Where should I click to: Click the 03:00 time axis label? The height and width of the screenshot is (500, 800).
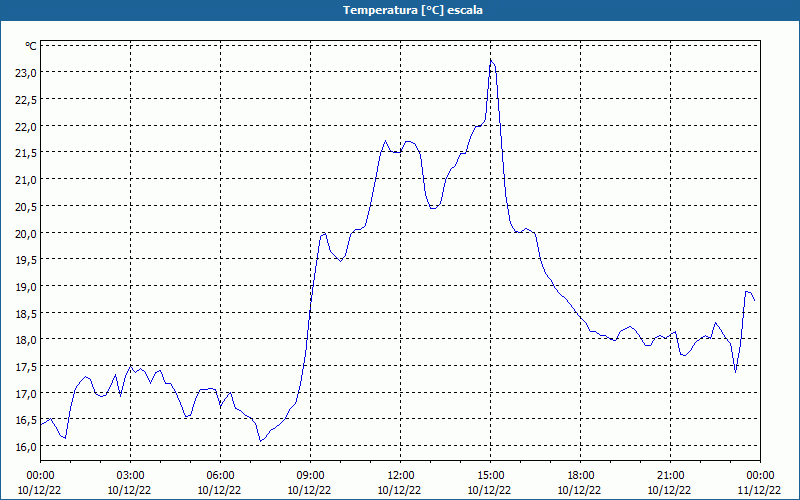[x=130, y=475]
